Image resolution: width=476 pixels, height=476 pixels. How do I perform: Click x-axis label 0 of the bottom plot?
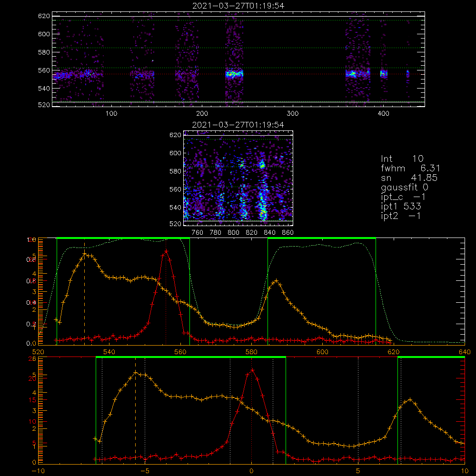tap(251, 471)
